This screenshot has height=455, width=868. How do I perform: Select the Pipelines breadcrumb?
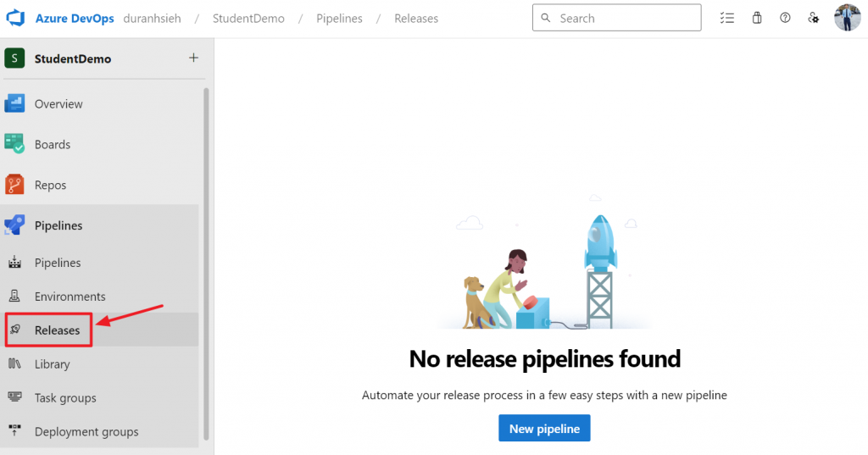pos(339,19)
